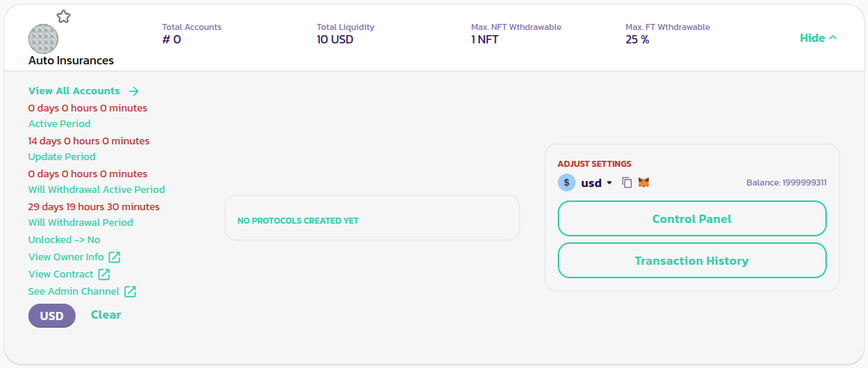The width and height of the screenshot is (868, 368).
Task: Add token via MetaMask fox icon
Action: tap(643, 183)
